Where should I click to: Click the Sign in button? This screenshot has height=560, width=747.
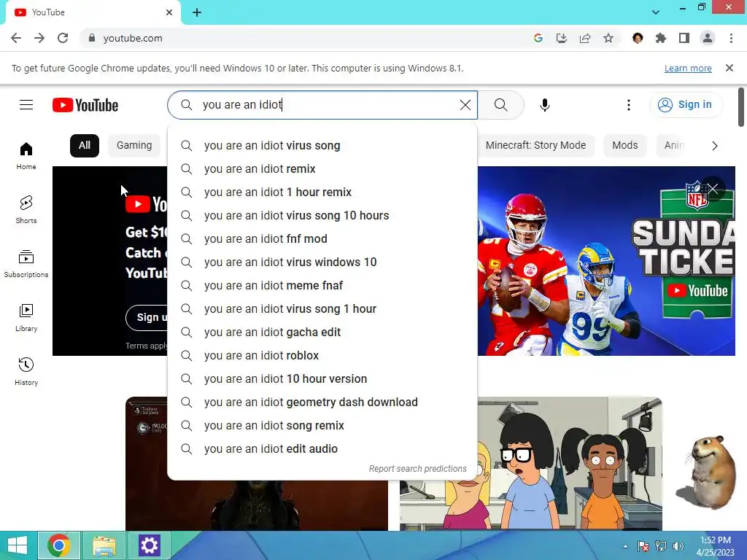(x=686, y=105)
